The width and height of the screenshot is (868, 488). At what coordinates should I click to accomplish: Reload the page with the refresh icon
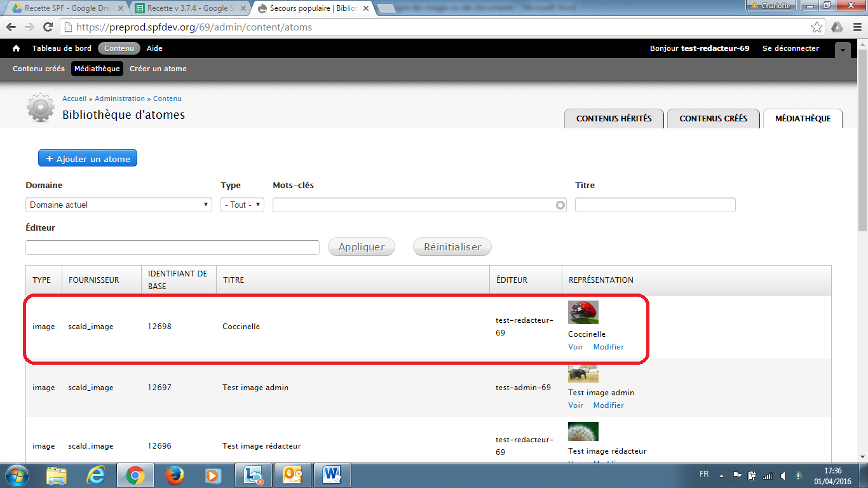coord(48,27)
